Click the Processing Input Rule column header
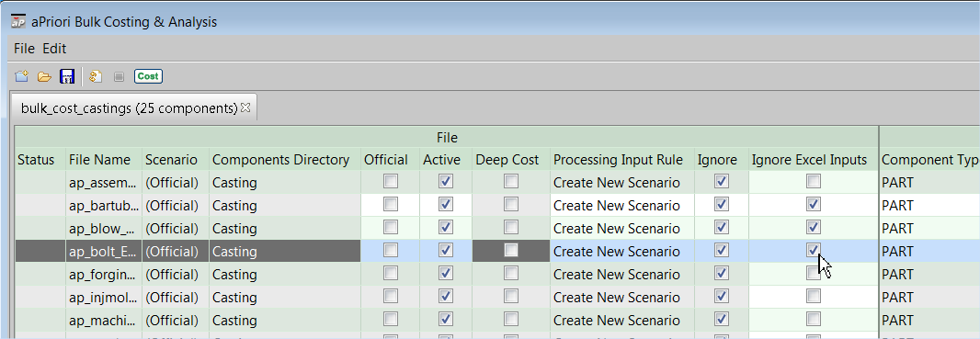 click(621, 160)
